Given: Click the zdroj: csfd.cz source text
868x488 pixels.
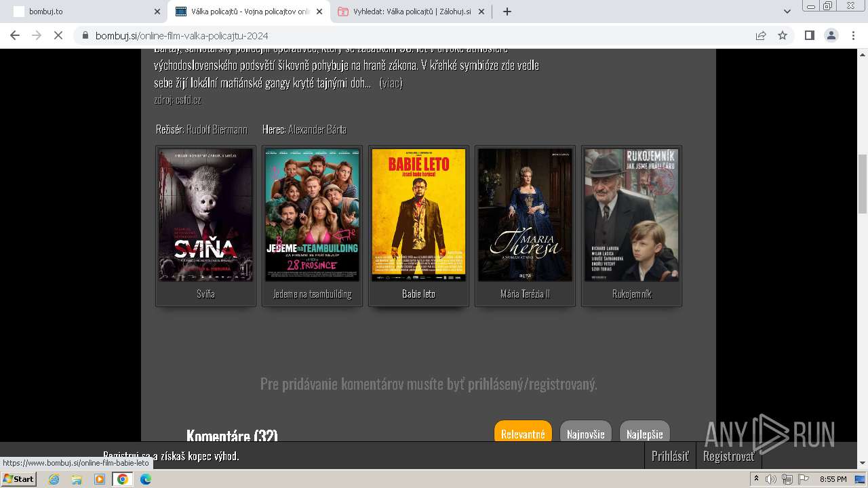Looking at the screenshot, I should [178, 100].
